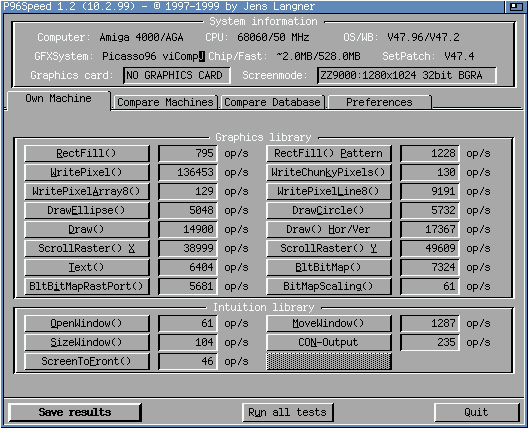This screenshot has height=428, width=528.
Task: Click the ScrollRaster() X result 38999
Action: click(x=188, y=249)
